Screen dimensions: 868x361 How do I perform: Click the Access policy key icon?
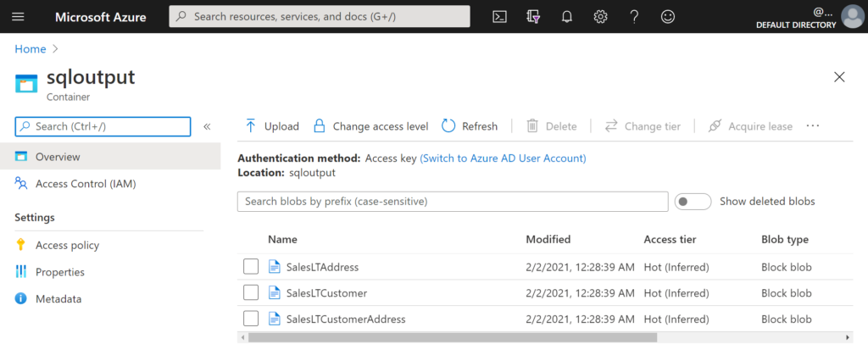pyautogui.click(x=21, y=245)
